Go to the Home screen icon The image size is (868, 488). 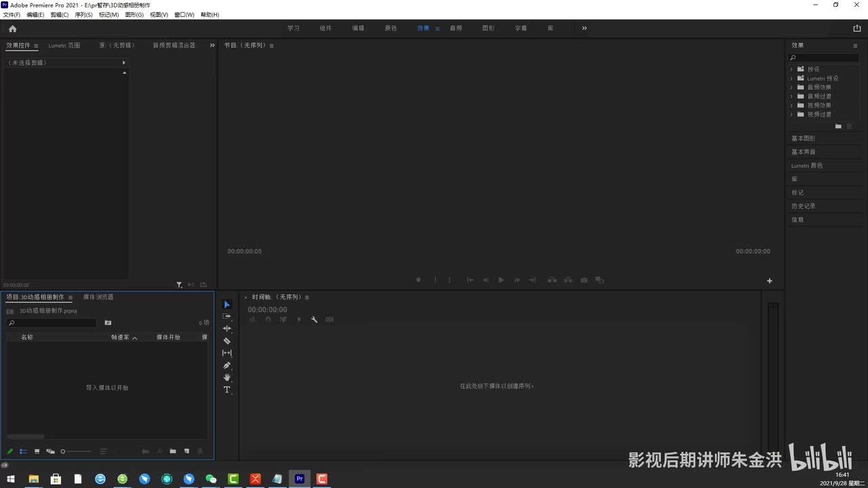coord(12,28)
